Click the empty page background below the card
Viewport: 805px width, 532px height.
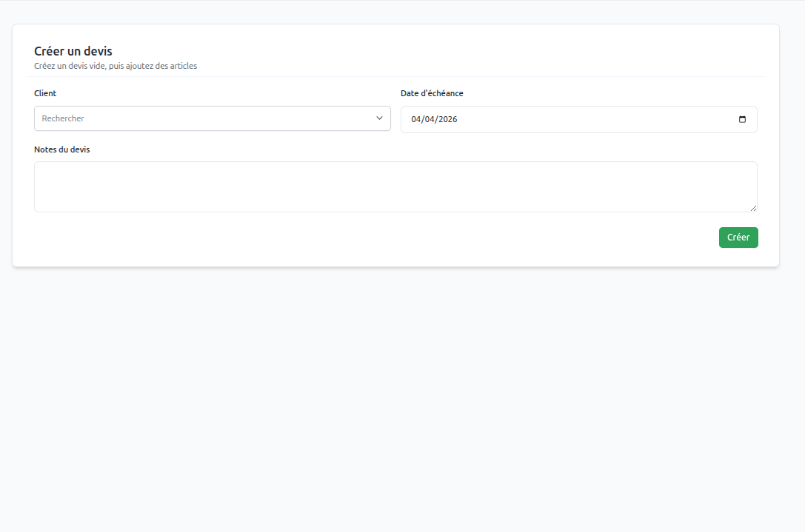point(402,400)
